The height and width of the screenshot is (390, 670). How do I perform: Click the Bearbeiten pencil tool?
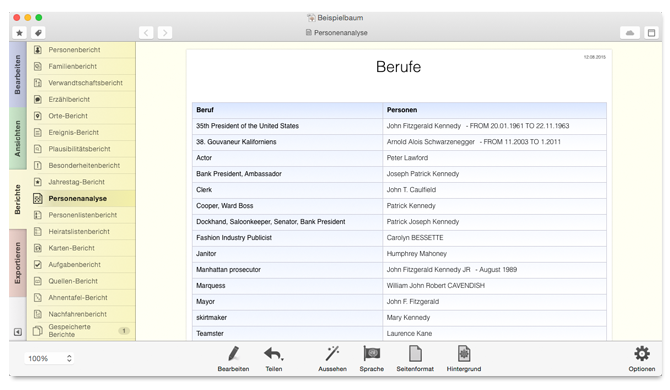pyautogui.click(x=233, y=358)
